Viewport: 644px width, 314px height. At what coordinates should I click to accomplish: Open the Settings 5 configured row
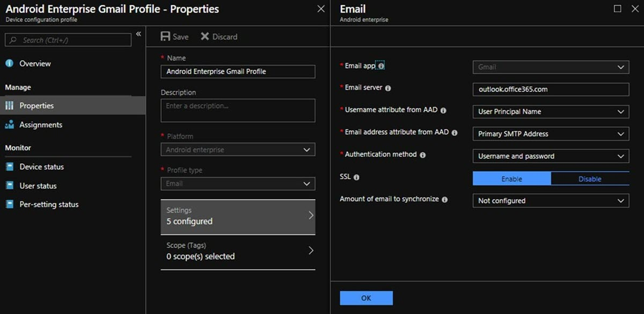click(238, 217)
